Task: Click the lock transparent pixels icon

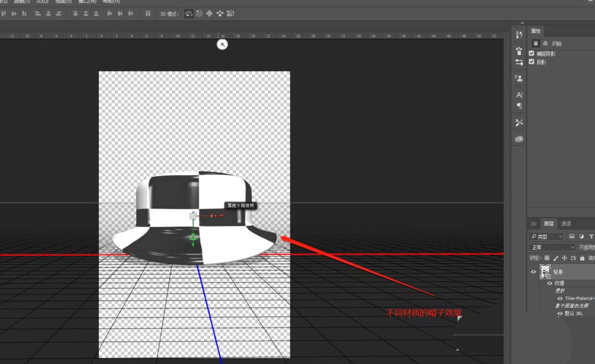Action: (547, 258)
